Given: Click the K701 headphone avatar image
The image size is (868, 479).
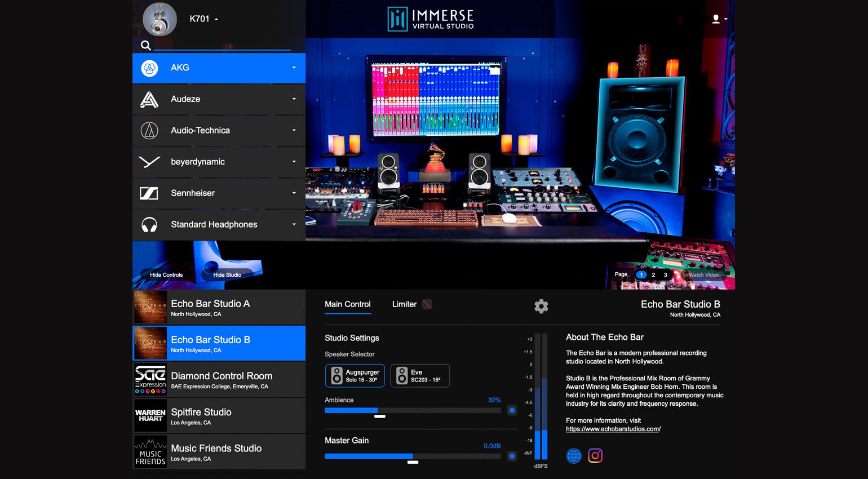Looking at the screenshot, I should click(x=160, y=19).
